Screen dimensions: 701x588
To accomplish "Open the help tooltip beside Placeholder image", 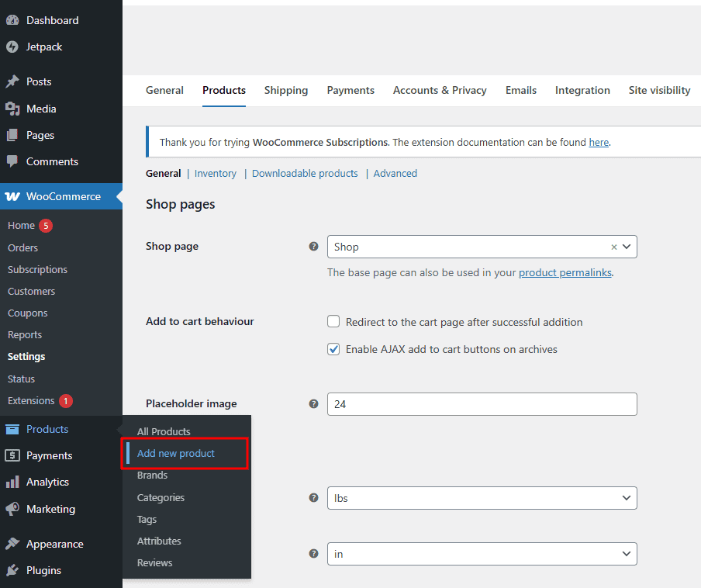I will coord(313,404).
